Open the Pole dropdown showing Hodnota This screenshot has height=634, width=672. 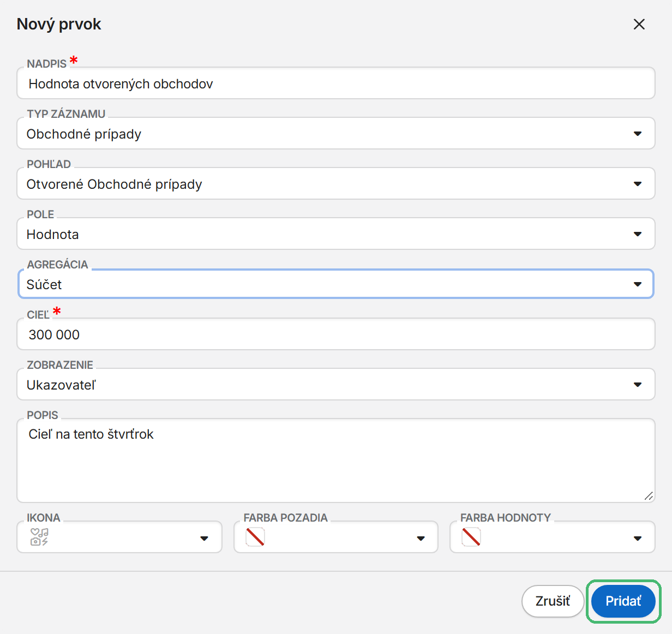pos(336,234)
